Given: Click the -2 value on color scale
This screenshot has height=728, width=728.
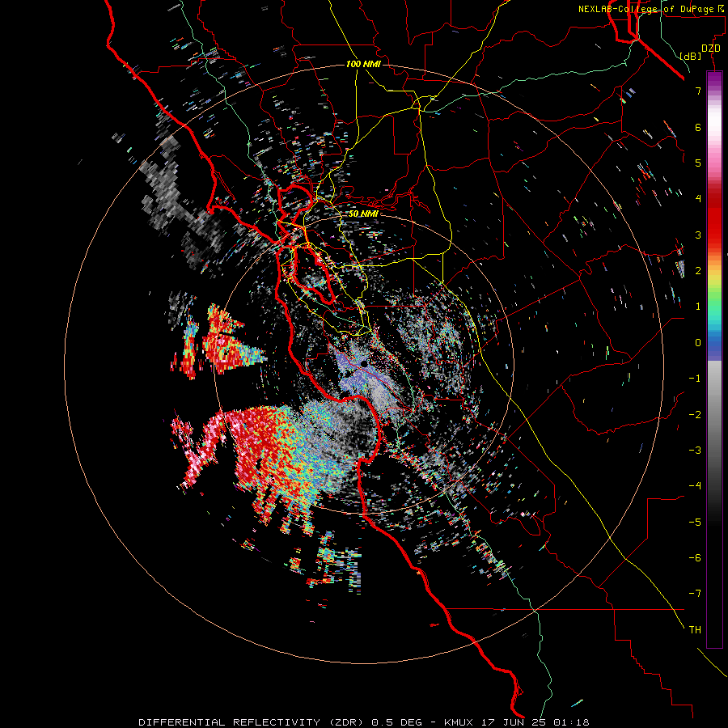Looking at the screenshot, I should point(695,415).
